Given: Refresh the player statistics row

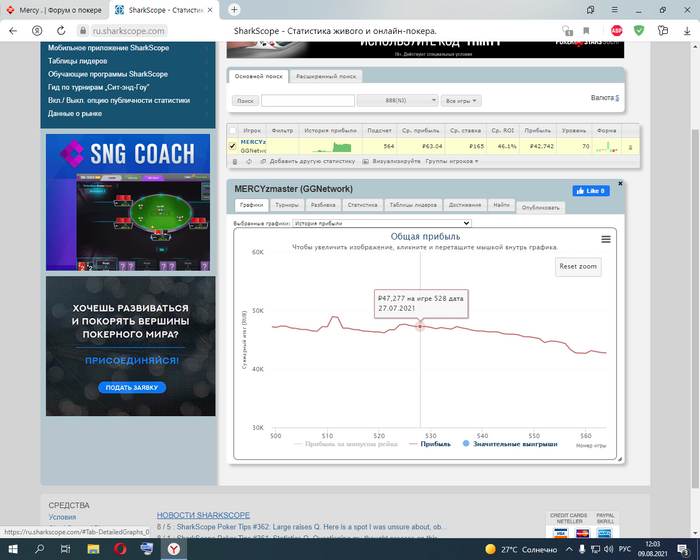Looking at the screenshot, I should coord(249,161).
